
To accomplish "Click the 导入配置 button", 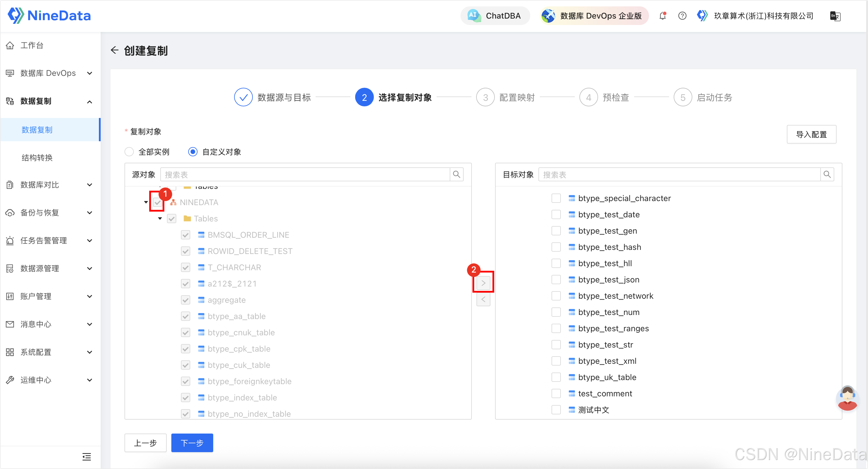I will [811, 135].
